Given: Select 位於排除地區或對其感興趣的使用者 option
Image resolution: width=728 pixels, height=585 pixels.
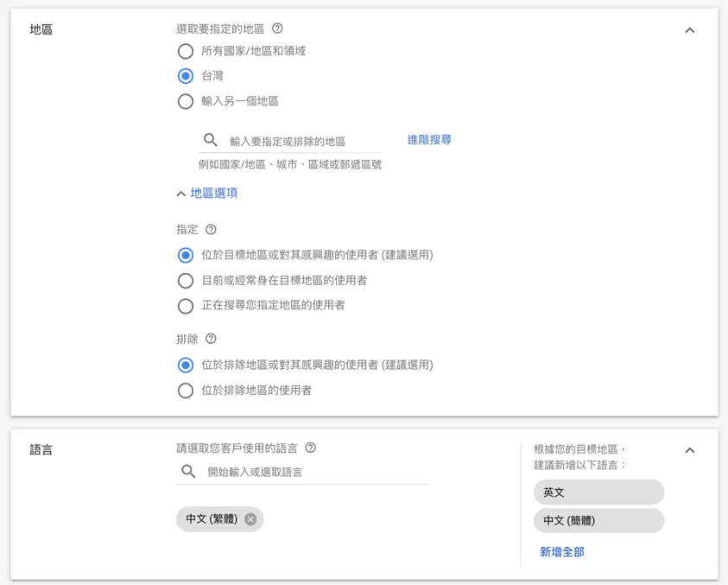Looking at the screenshot, I should (x=186, y=366).
